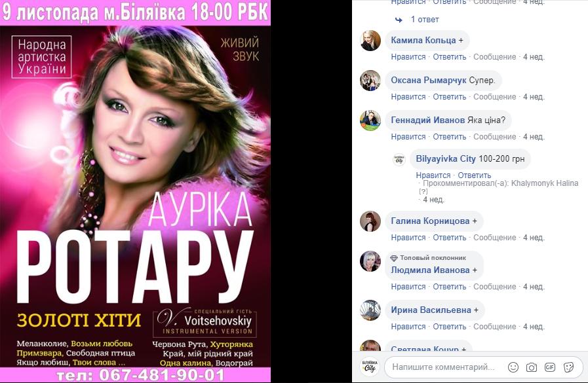Screen dimensions: 588x383
Task: Open Людмила Иванова's profile picture
Action: click(370, 261)
